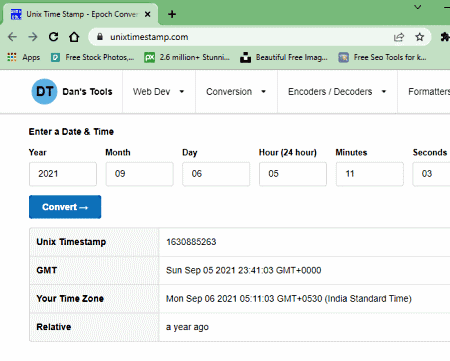The width and height of the screenshot is (450, 361).
Task: Click the Seconds input field
Action: click(x=431, y=174)
